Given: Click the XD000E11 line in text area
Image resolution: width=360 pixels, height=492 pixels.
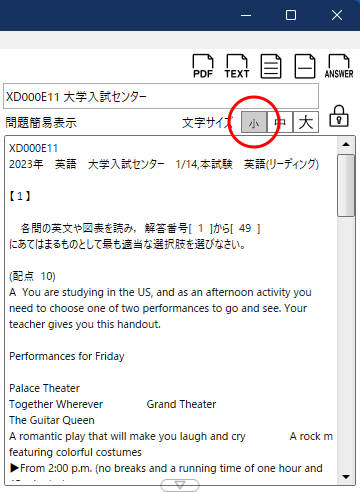Looking at the screenshot, I should (x=33, y=148).
